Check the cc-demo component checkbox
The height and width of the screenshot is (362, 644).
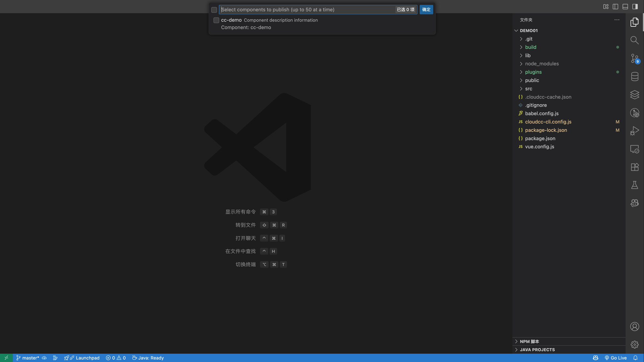click(x=216, y=20)
